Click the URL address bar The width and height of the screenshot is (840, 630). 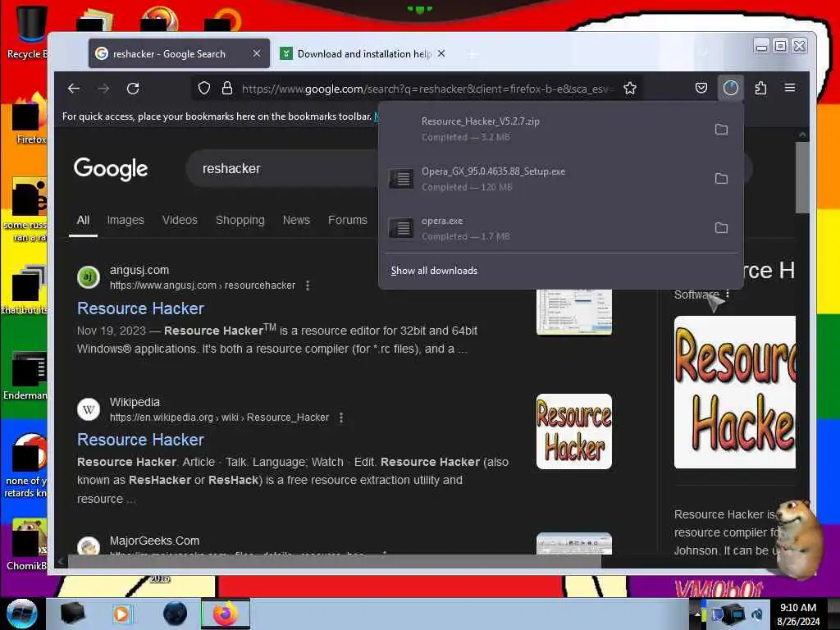tap(428, 89)
